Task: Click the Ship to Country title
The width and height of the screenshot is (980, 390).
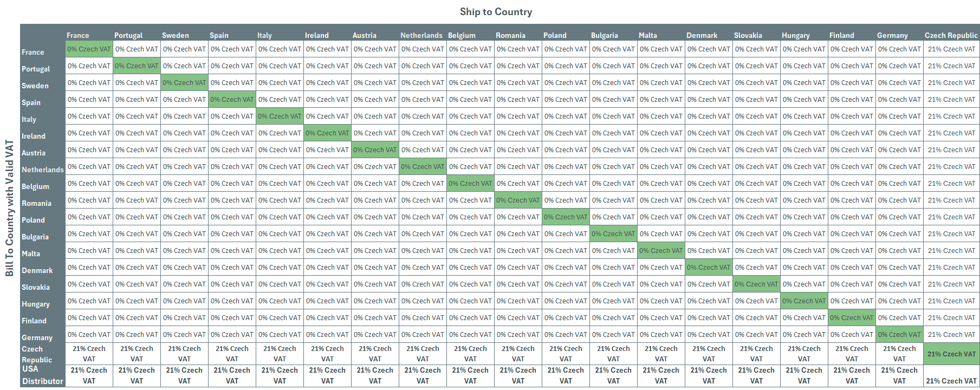Action: (496, 12)
